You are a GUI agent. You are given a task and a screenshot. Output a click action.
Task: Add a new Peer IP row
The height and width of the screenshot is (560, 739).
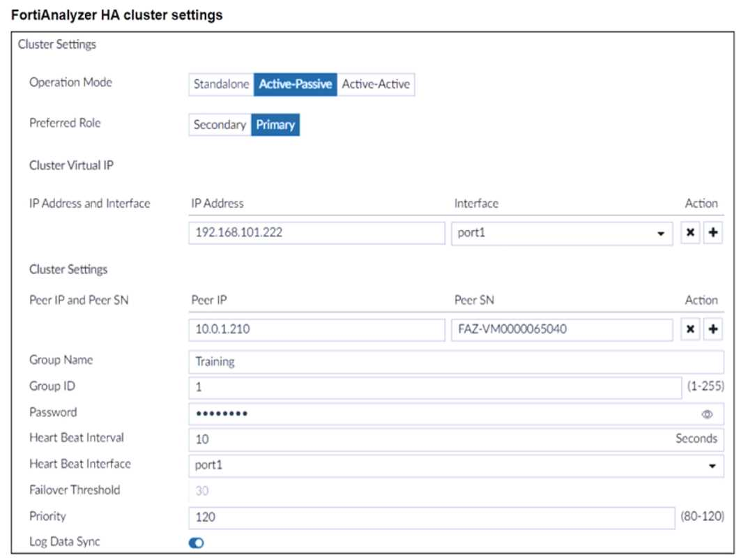point(713,330)
